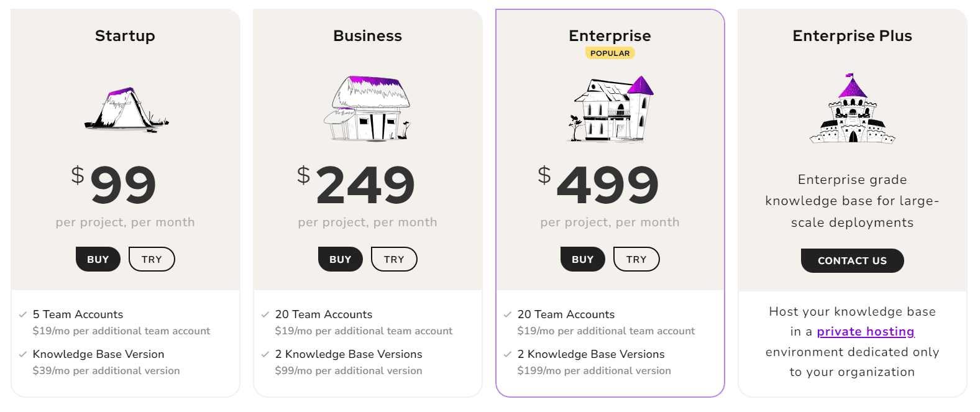980x412 pixels.
Task: Open the private hosting link
Action: (865, 332)
